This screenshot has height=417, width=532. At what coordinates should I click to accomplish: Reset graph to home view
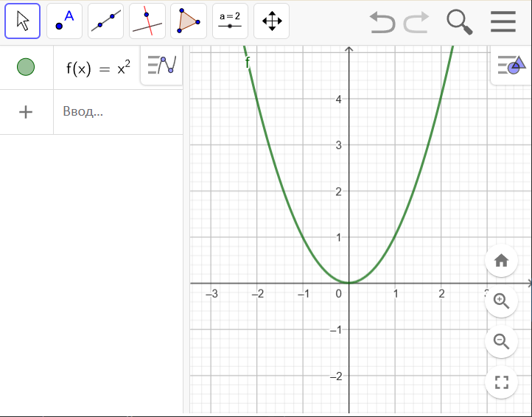502,260
